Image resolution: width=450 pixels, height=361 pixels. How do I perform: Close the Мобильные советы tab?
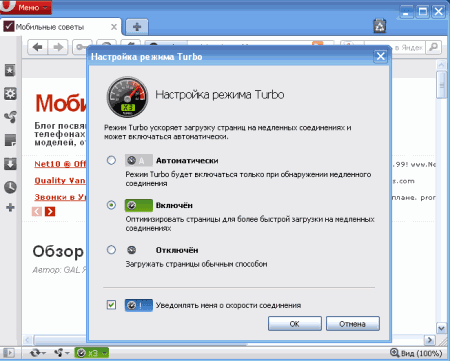(114, 27)
